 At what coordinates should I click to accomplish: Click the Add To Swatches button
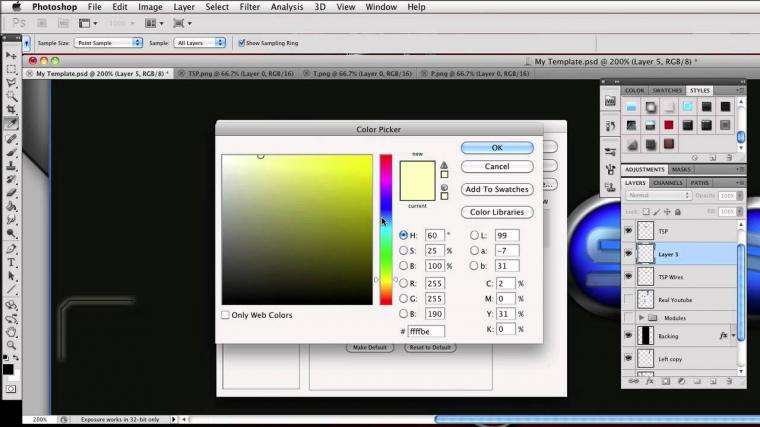click(x=497, y=189)
